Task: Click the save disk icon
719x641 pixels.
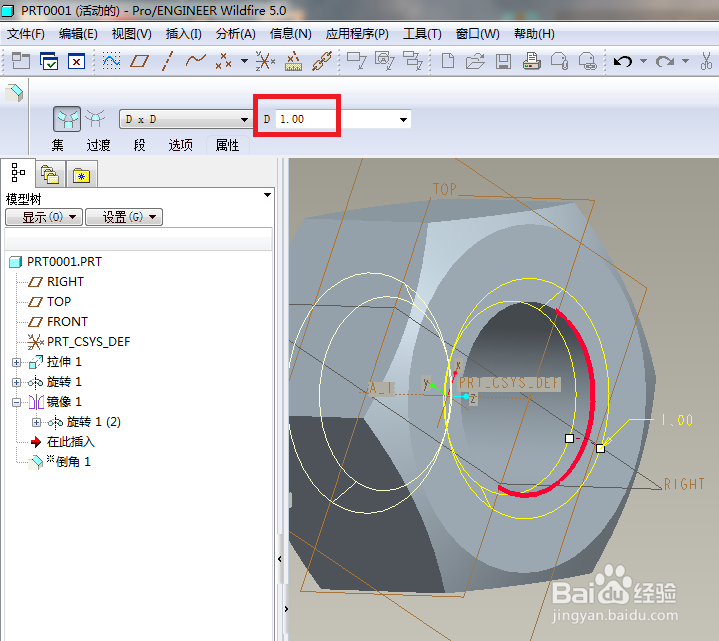Action: pos(503,61)
